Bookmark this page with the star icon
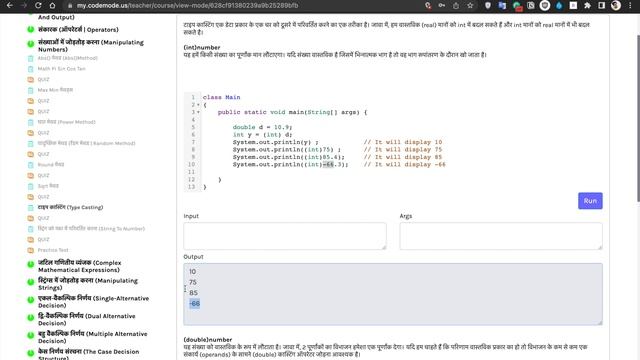640x360 pixels. (x=470, y=5)
